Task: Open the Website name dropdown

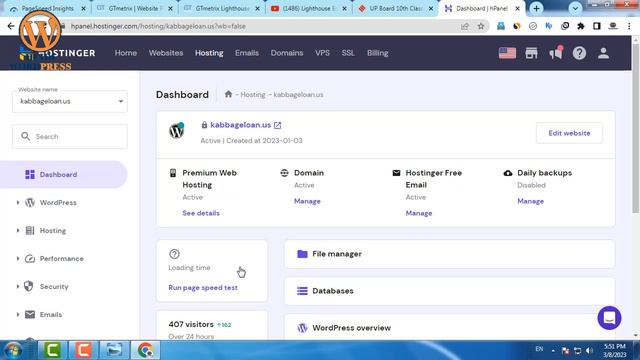Action: (x=70, y=101)
